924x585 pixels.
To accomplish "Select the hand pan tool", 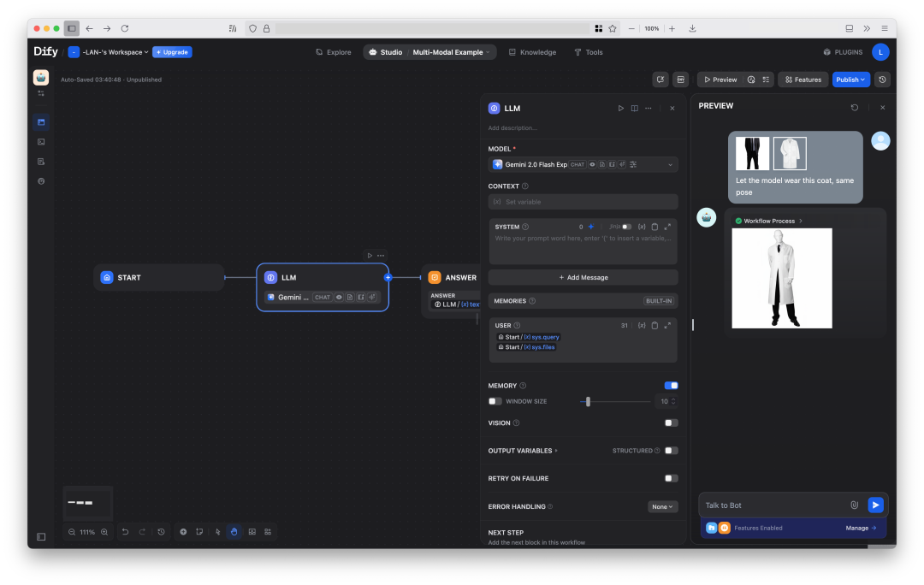I will coord(234,532).
